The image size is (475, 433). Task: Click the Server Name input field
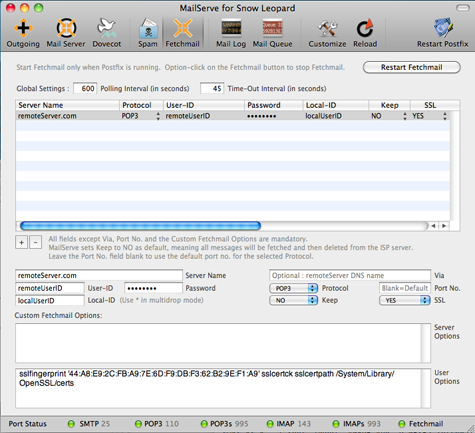click(99, 275)
